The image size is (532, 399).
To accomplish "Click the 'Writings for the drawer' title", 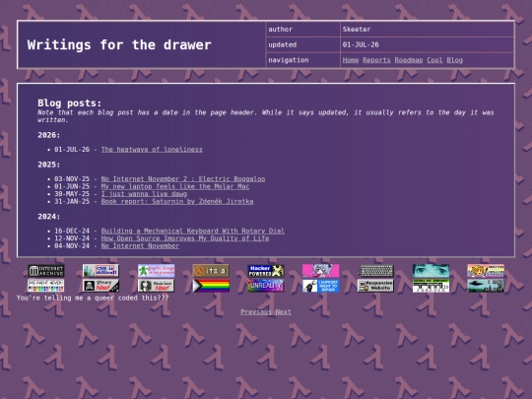I will point(119,44).
